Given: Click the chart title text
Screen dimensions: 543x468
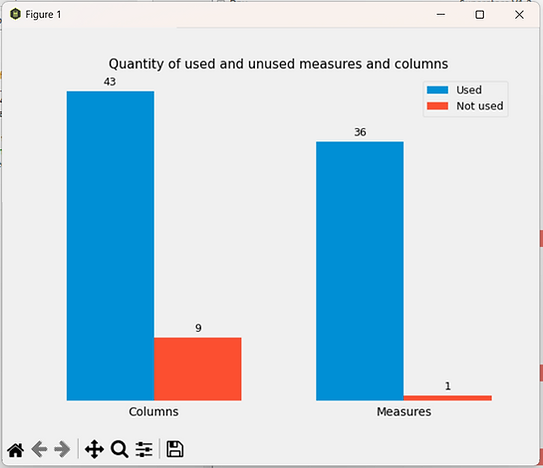Looking at the screenshot, I should click(278, 64).
